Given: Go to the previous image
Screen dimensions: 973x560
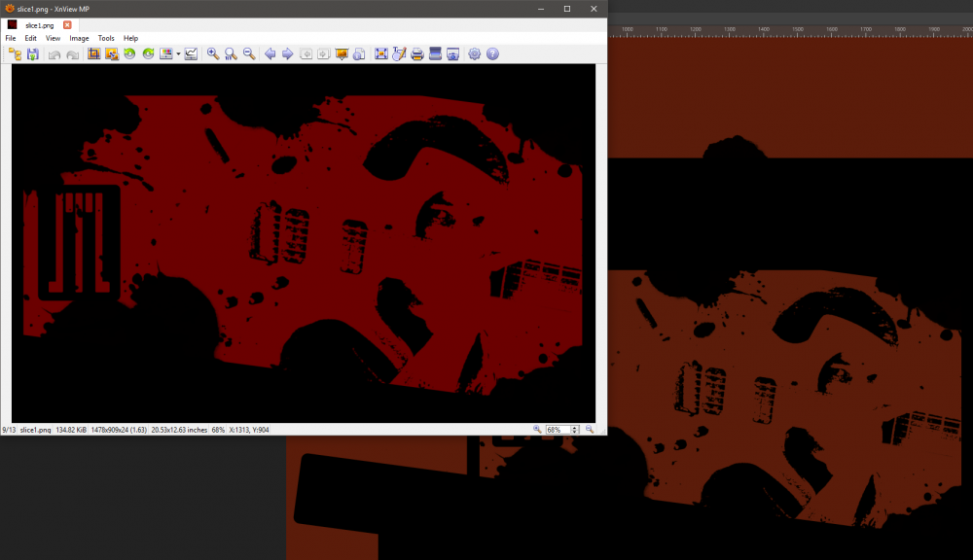Looking at the screenshot, I should click(x=270, y=53).
